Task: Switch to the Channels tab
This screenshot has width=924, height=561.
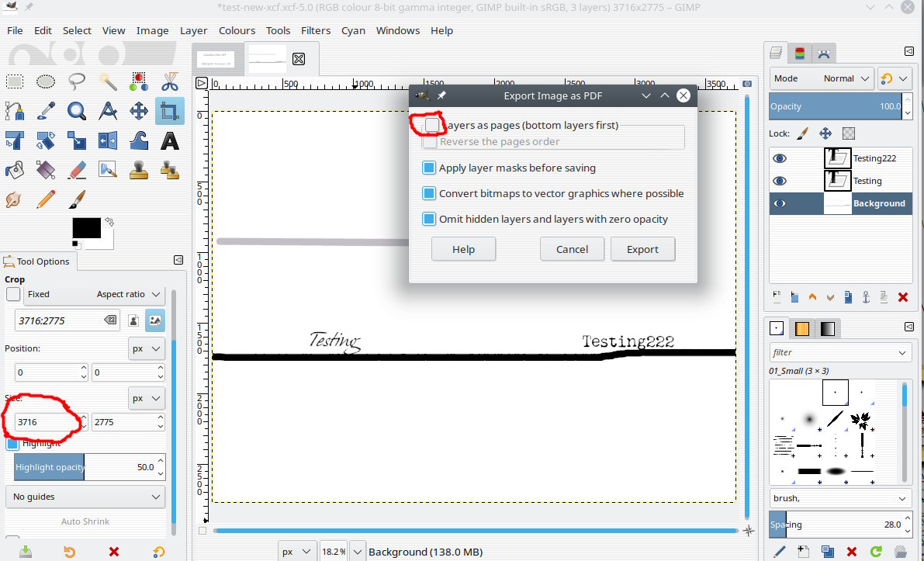Action: click(x=800, y=54)
